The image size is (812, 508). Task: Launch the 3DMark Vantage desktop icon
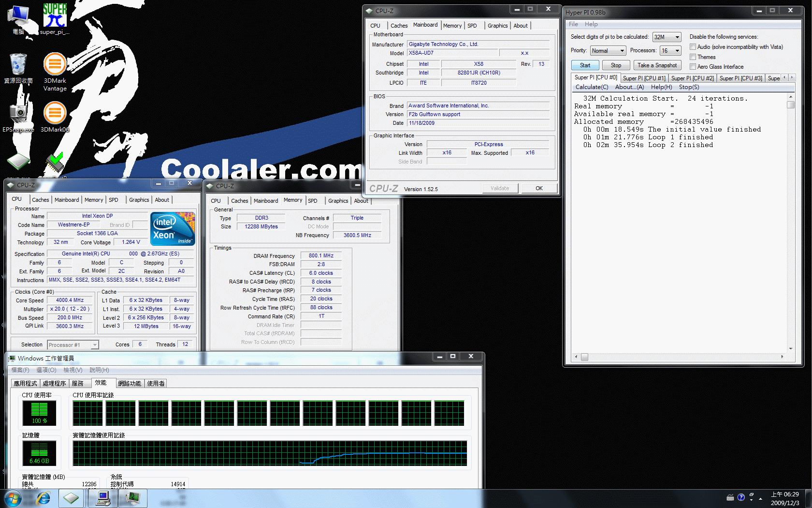55,72
